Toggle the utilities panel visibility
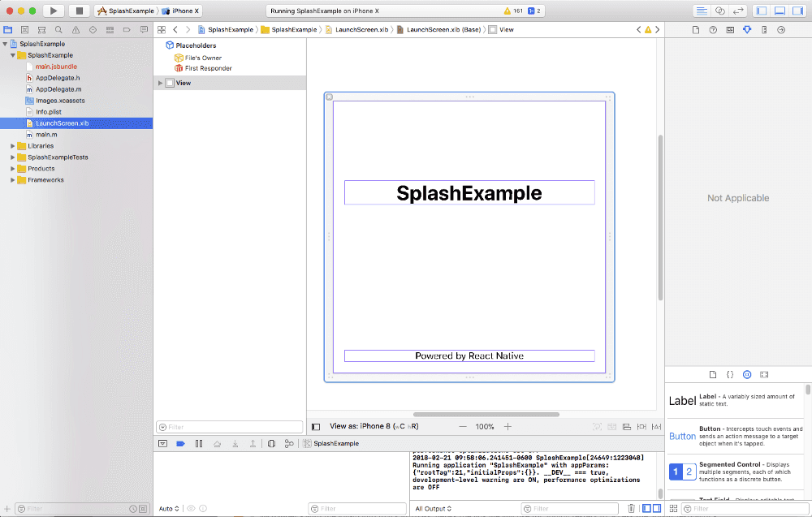The width and height of the screenshot is (812, 517). (797, 11)
